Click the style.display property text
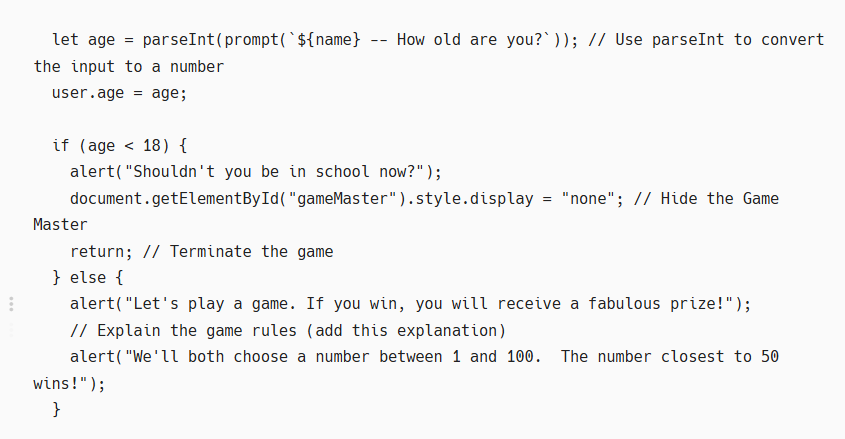The height and width of the screenshot is (439, 845). point(464,198)
